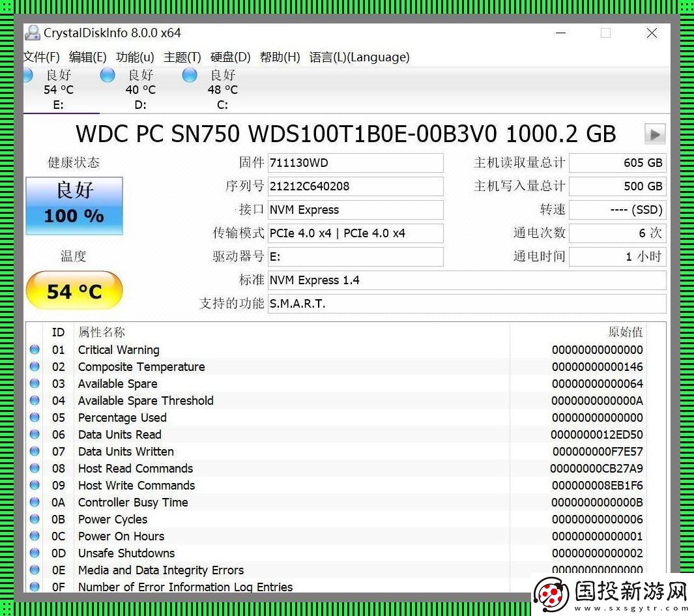Open the 功能(u) menu

point(135,57)
